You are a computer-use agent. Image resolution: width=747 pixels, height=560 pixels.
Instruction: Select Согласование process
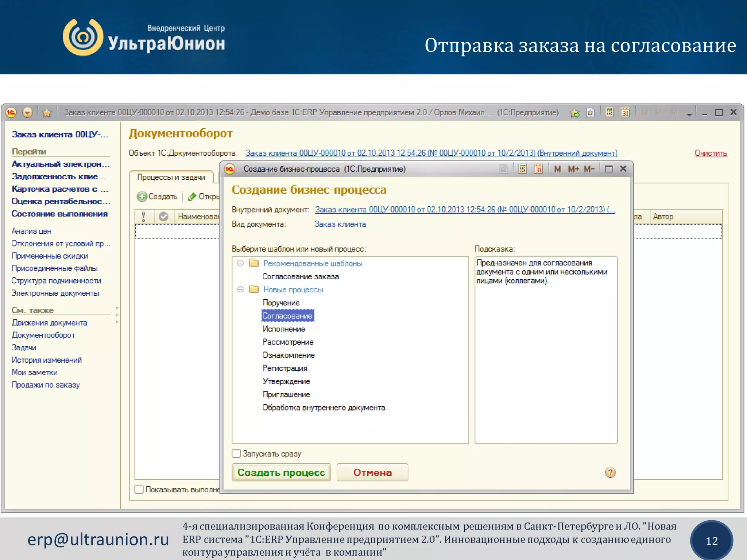[x=287, y=316]
